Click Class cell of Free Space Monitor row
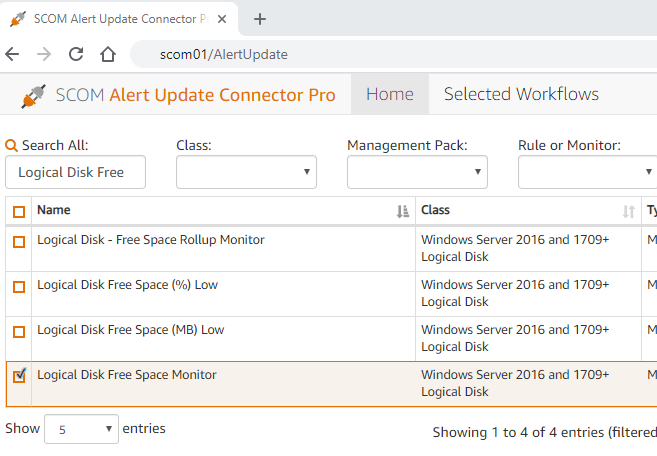657x456 pixels. tap(528, 383)
